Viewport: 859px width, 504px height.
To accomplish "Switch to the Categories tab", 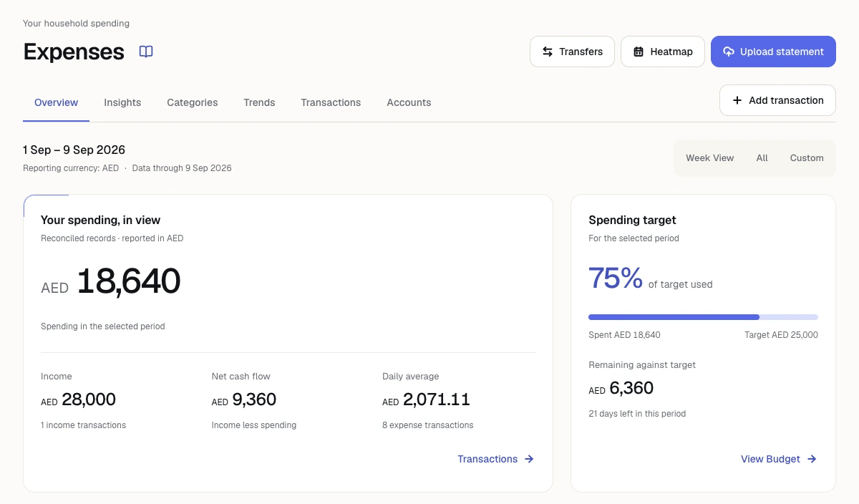I will point(193,102).
